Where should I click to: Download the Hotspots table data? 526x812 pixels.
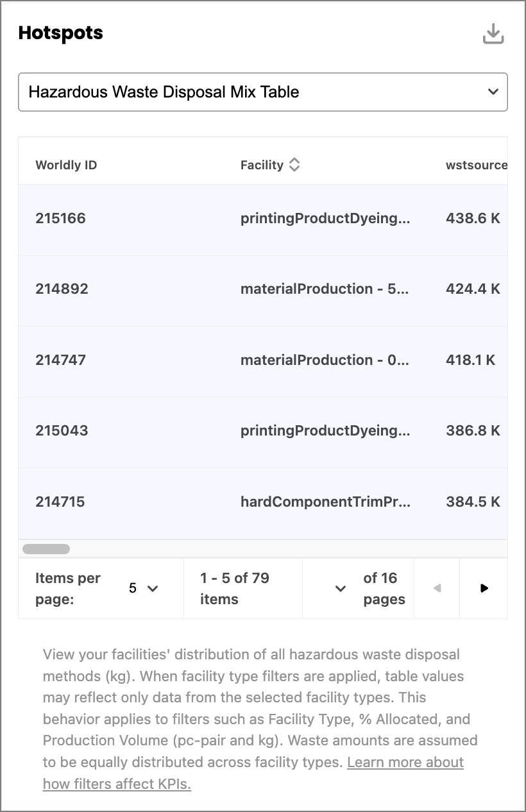(x=493, y=34)
